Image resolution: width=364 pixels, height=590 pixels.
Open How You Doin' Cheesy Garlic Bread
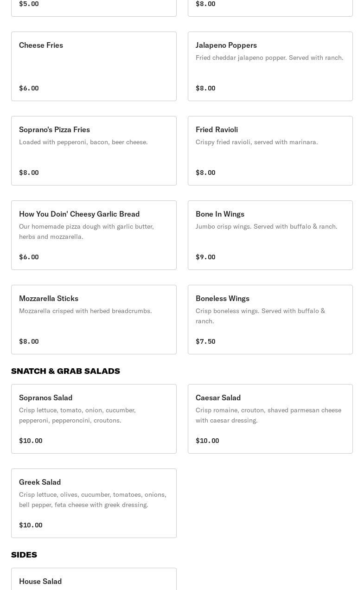coord(94,235)
